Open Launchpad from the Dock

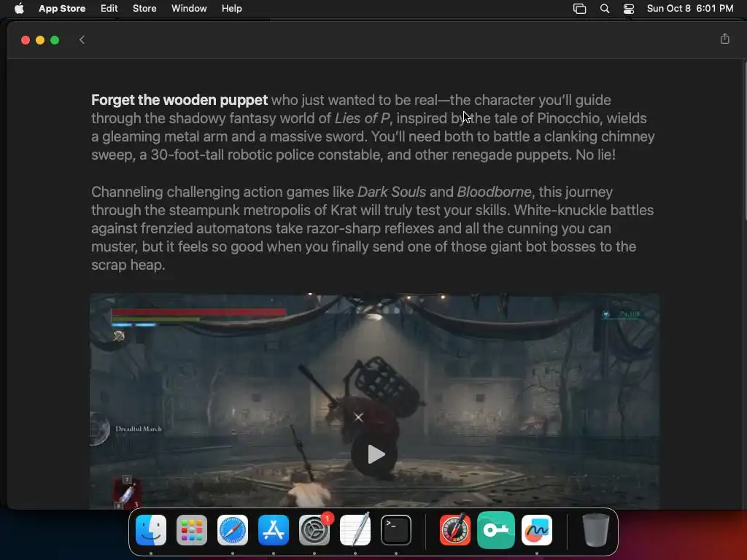[x=192, y=530]
